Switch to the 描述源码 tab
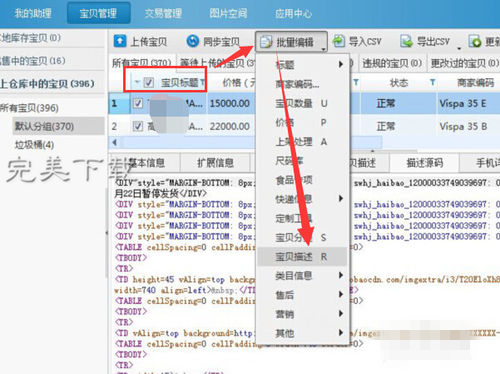 pyautogui.click(x=425, y=162)
